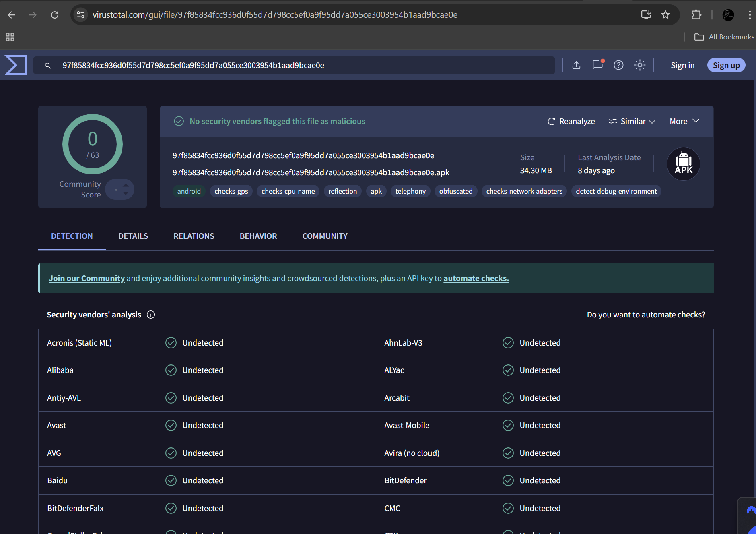Click the Baidu vendor name
Image resolution: width=756 pixels, height=534 pixels.
coord(57,480)
